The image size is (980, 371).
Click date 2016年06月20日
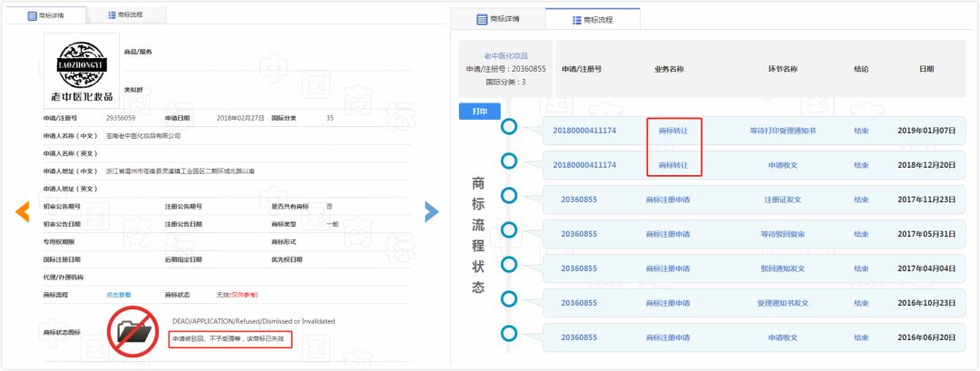tap(926, 337)
